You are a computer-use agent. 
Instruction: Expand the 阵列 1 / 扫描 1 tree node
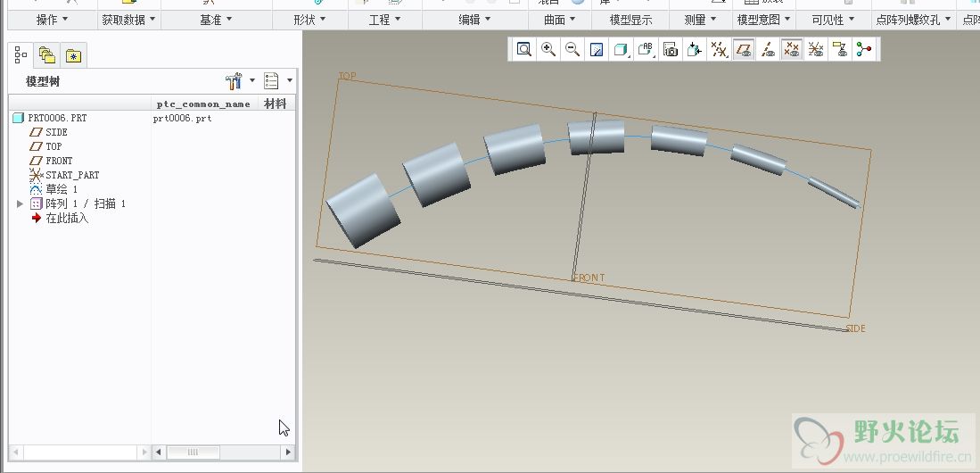(21, 204)
